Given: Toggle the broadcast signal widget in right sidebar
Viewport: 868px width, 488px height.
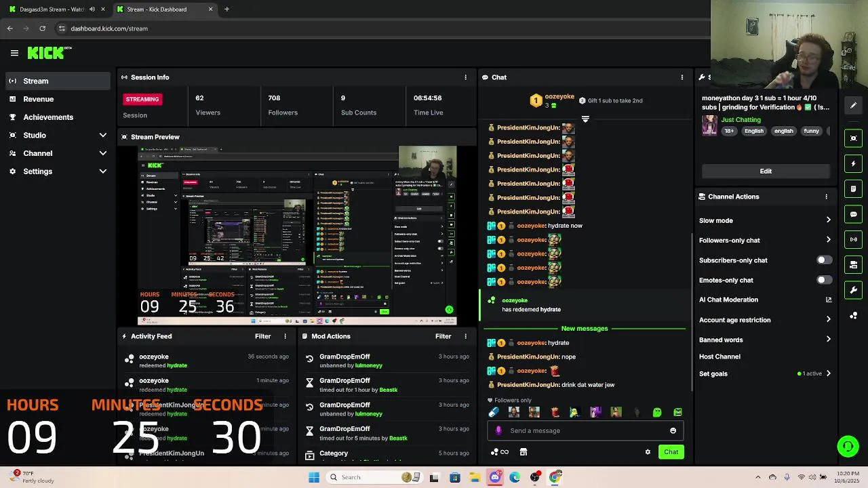Looking at the screenshot, I should [x=854, y=239].
